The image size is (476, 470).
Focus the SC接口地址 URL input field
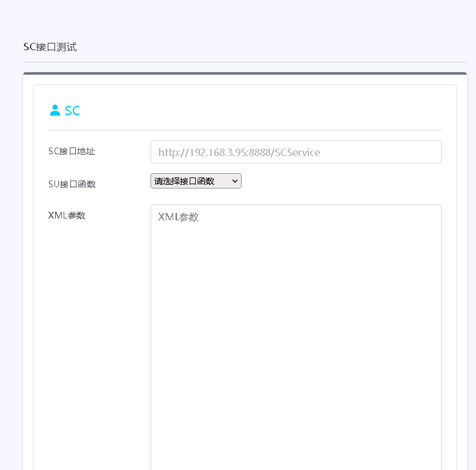click(x=296, y=152)
